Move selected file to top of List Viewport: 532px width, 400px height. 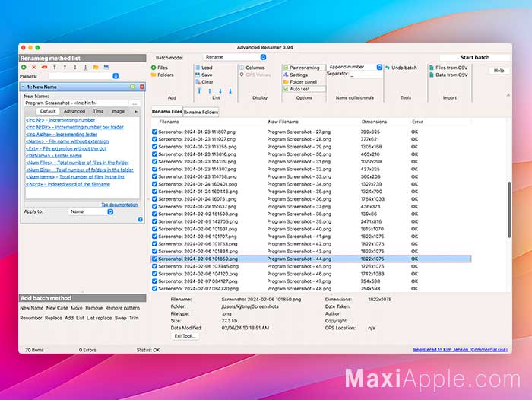[199, 90]
